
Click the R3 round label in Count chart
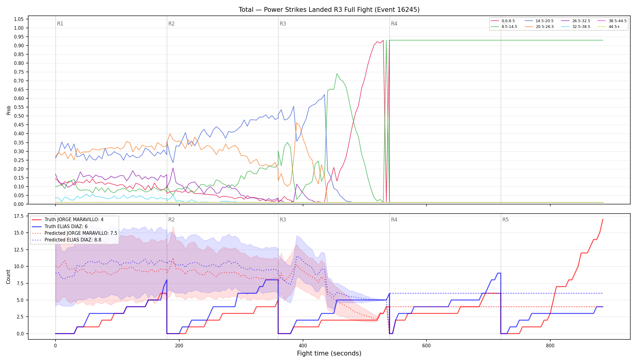click(283, 220)
